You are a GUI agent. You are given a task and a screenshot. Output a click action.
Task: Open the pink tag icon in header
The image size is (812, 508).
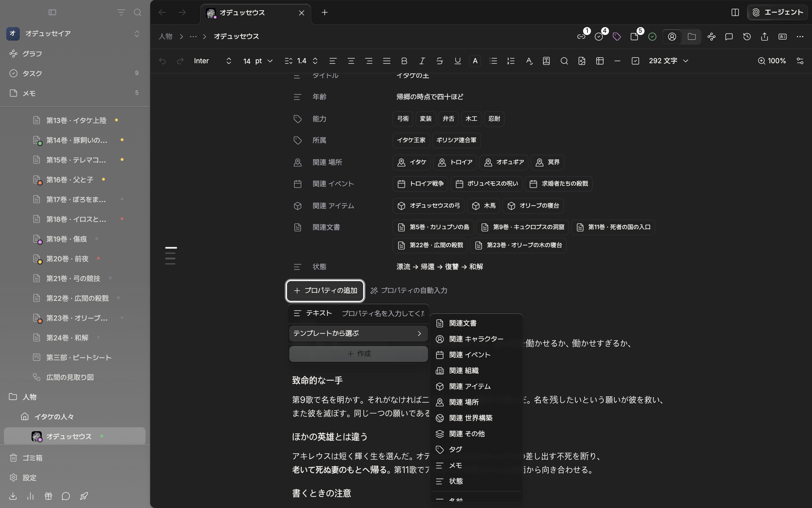[616, 37]
